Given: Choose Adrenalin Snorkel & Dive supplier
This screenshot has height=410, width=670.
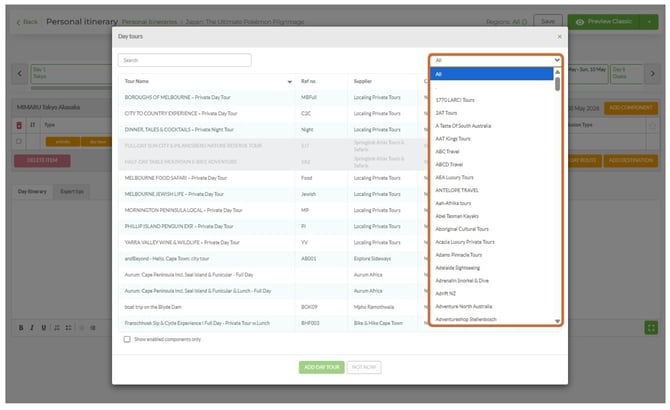Looking at the screenshot, I should (461, 281).
